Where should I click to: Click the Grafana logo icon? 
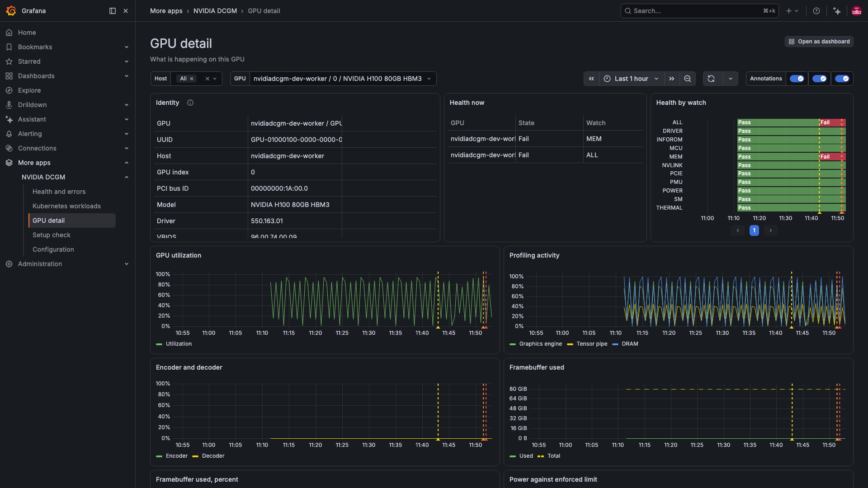tap(11, 11)
